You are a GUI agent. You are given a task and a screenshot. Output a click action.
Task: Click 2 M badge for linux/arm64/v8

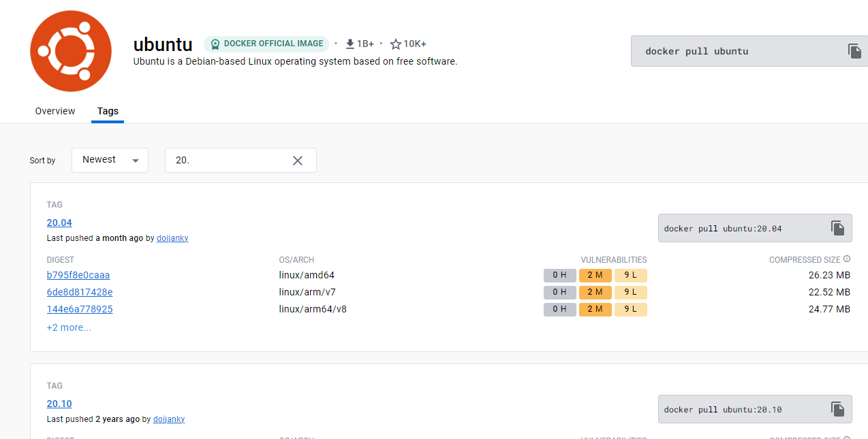point(595,310)
